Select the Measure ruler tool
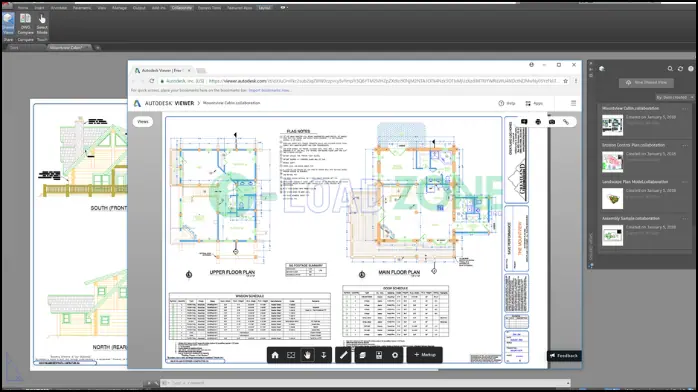Image resolution: width=698 pixels, height=392 pixels. [343, 355]
